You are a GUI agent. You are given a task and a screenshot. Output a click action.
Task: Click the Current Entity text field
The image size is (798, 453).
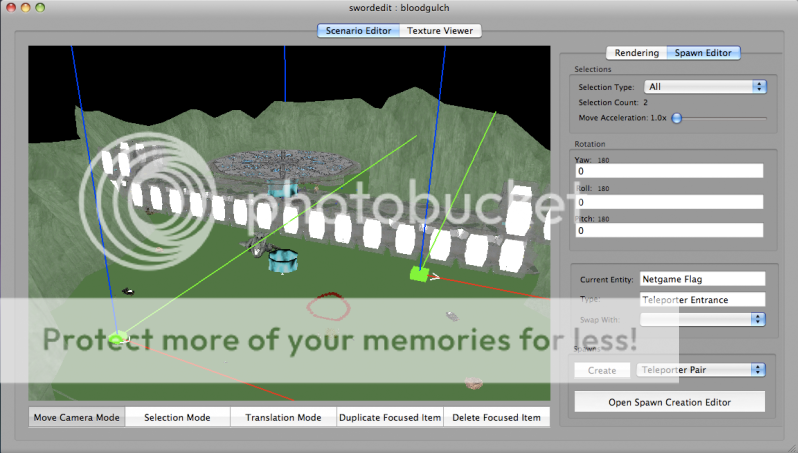tap(701, 279)
